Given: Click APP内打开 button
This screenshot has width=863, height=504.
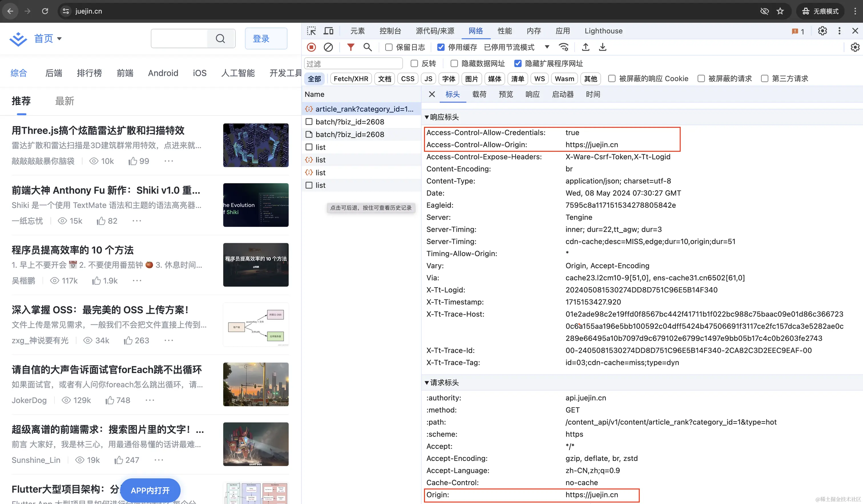Looking at the screenshot, I should click(x=150, y=490).
